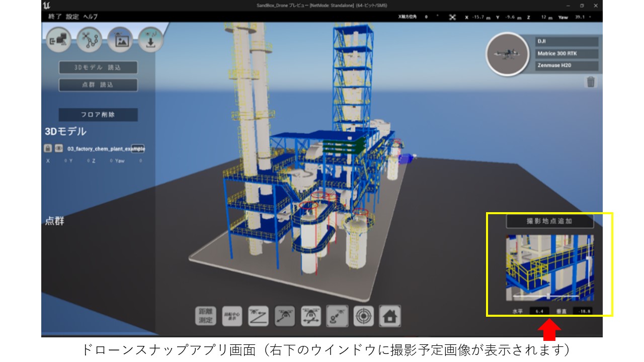644x362 pixels.
Task: Toggle visibility eye of 03_factory_chem_plant model
Action: pyautogui.click(x=58, y=149)
